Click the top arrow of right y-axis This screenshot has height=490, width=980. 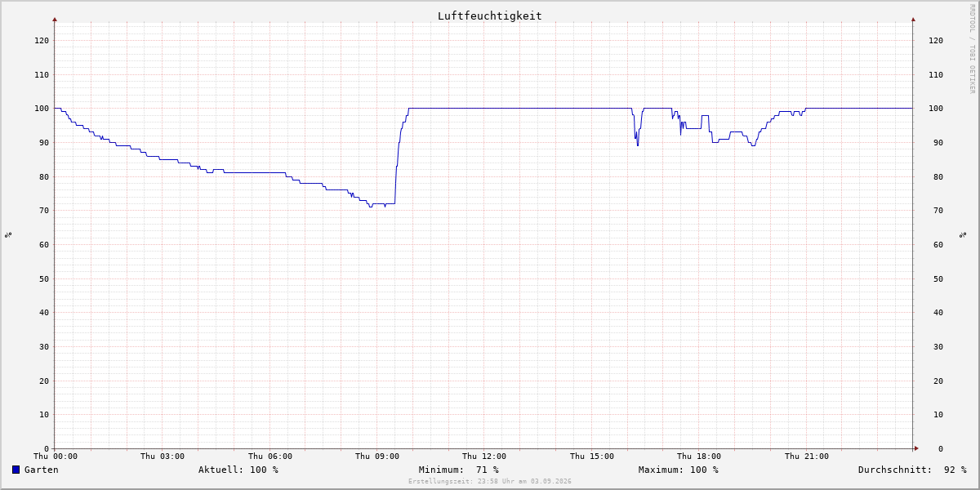point(913,19)
